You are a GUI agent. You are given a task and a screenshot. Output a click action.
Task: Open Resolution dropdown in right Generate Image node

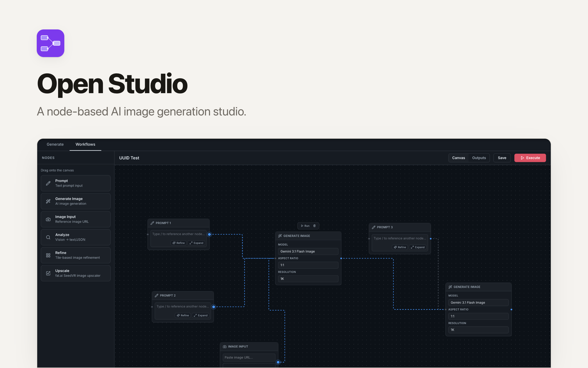478,330
